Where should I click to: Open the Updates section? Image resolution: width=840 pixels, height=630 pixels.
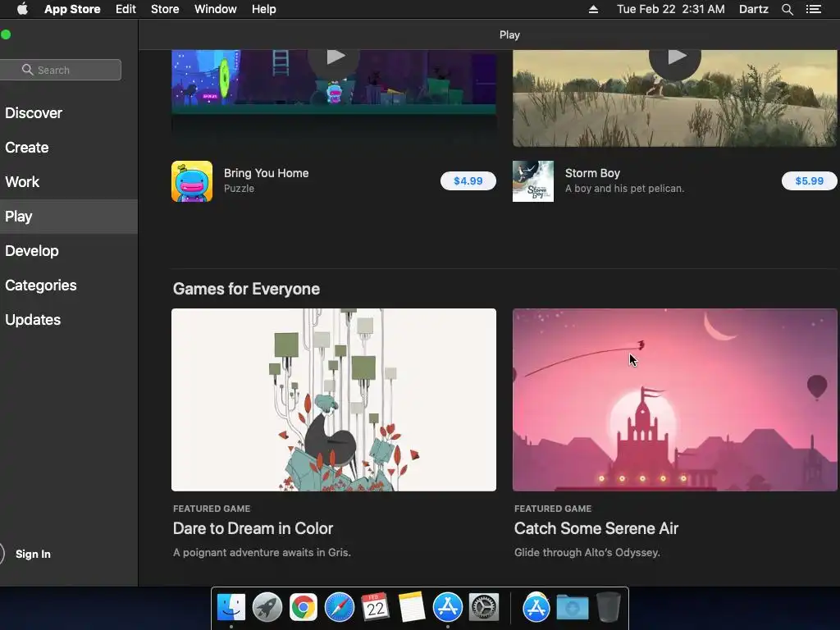coord(69,320)
